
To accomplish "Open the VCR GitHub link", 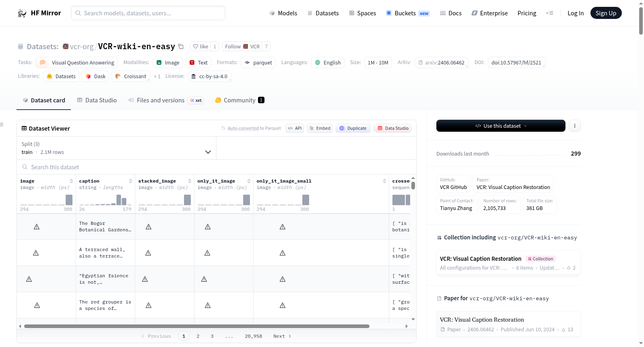I will [x=453, y=184].
